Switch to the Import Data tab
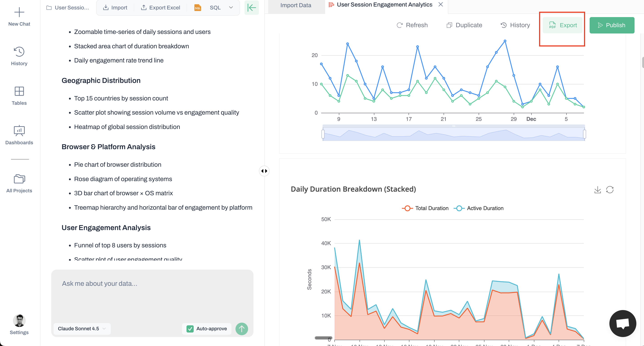Screen dimensions: 644x346 (296, 5)
